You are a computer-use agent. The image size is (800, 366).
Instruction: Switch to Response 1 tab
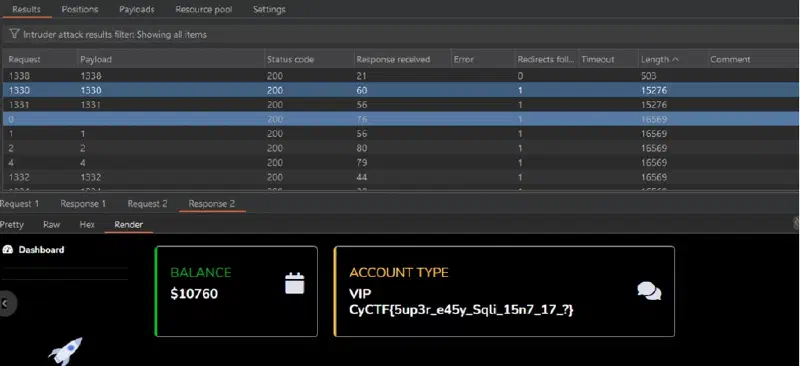click(83, 204)
